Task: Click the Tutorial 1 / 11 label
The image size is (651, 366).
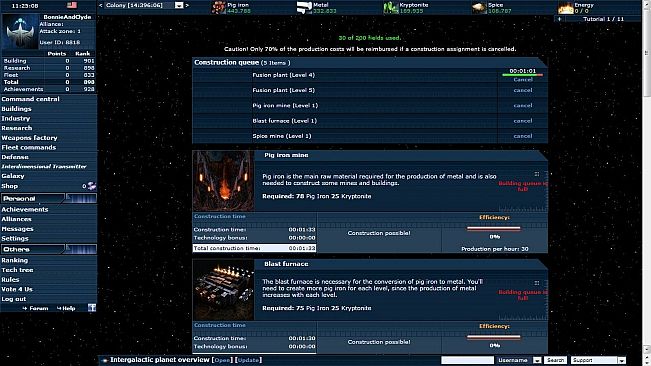Action: (603, 19)
